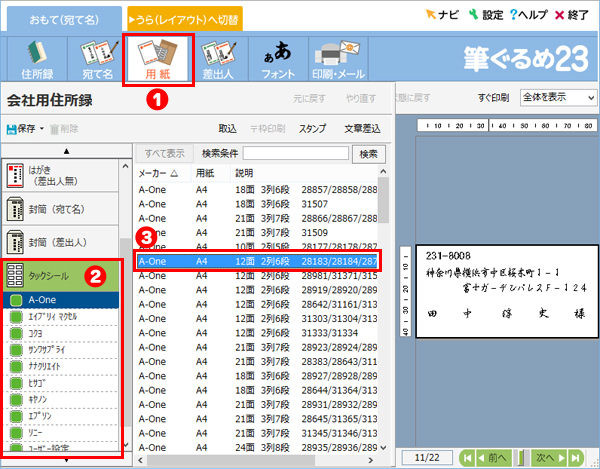Viewport: 600px width, 469px height.
Task: Go to last record button
Action: pos(576,458)
